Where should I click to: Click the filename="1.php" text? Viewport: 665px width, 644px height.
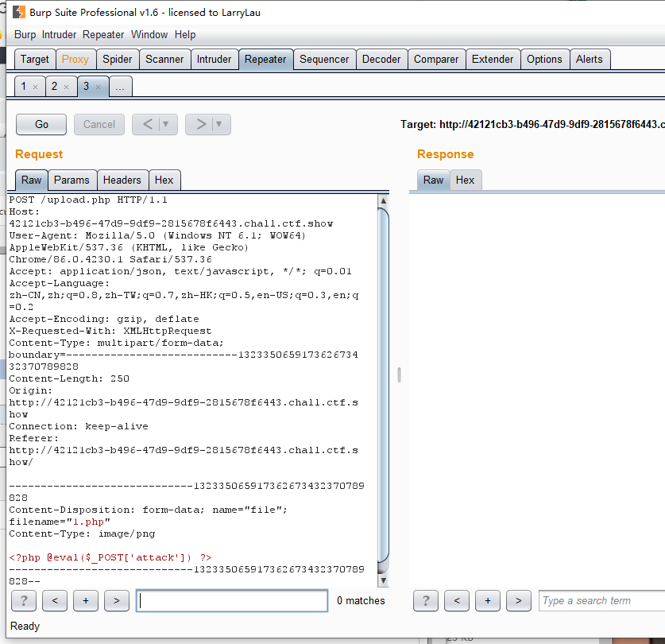click(60, 522)
